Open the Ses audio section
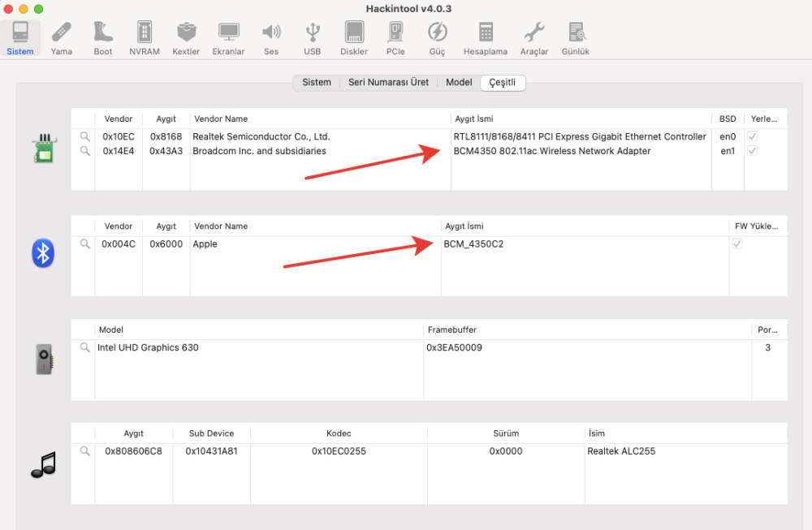This screenshot has height=530, width=812. [271, 38]
